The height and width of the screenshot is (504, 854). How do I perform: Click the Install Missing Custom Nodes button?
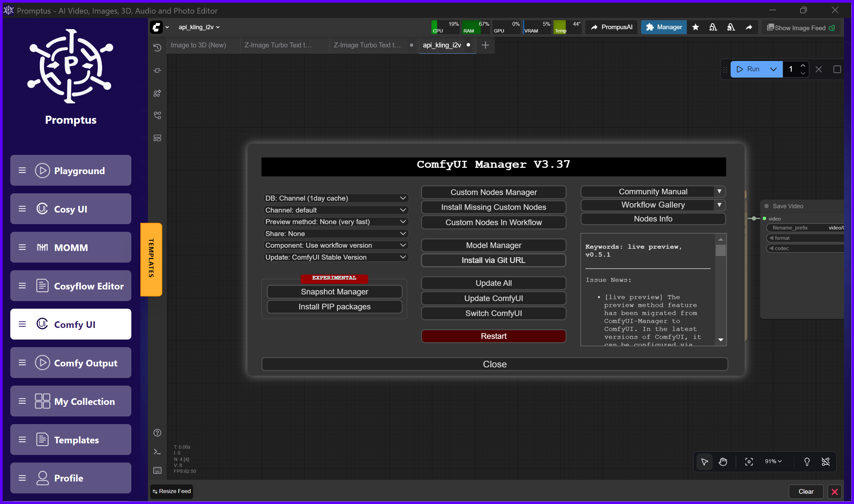click(493, 207)
